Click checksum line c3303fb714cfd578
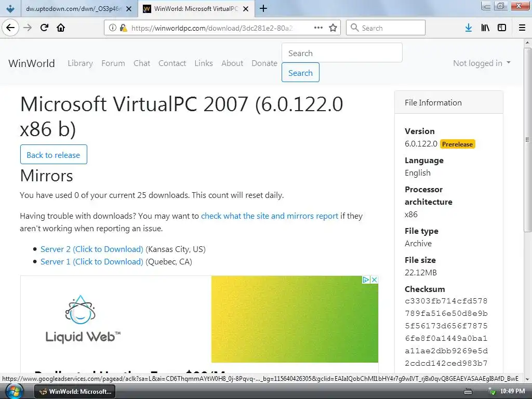 pos(446,301)
